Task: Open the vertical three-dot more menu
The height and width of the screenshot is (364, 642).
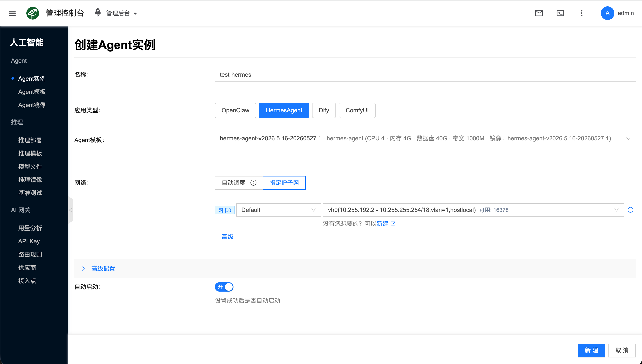Action: point(581,13)
